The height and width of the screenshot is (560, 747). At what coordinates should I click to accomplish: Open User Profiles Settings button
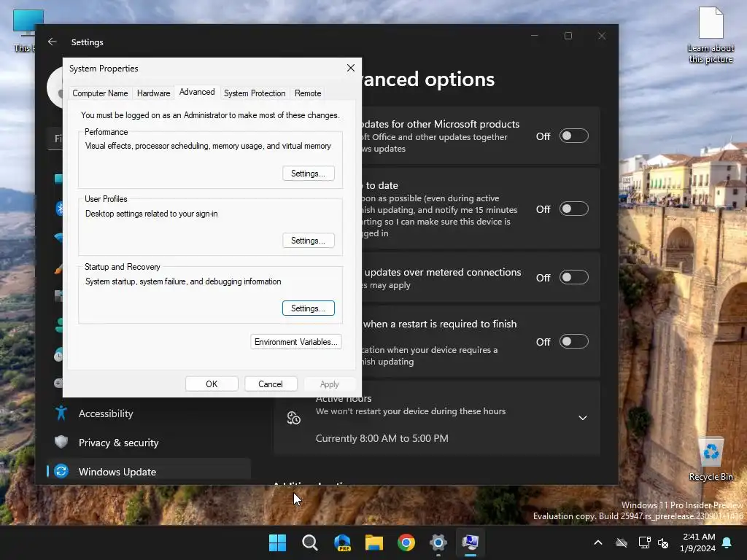pyautogui.click(x=309, y=241)
